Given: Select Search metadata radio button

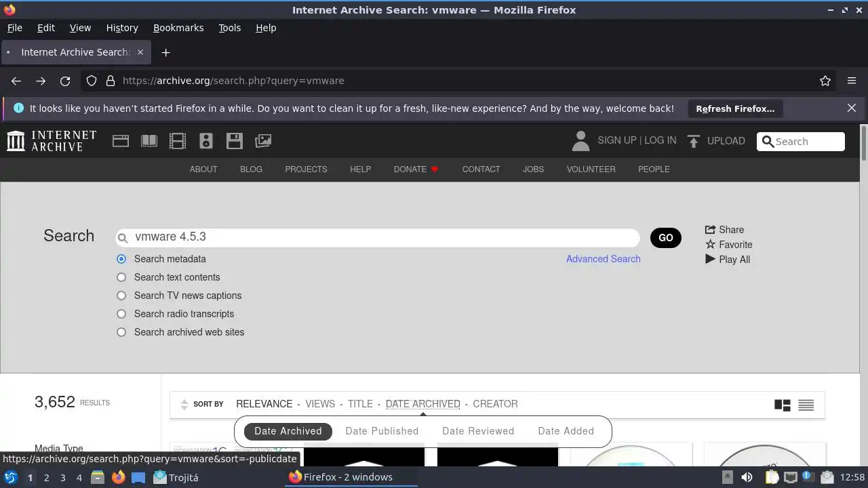Looking at the screenshot, I should click(x=121, y=259).
